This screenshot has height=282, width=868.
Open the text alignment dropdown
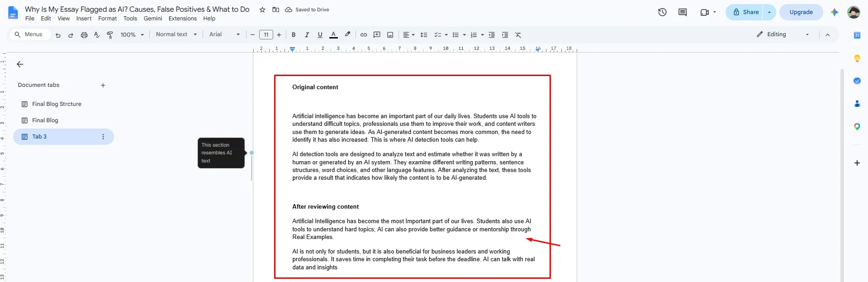point(408,35)
